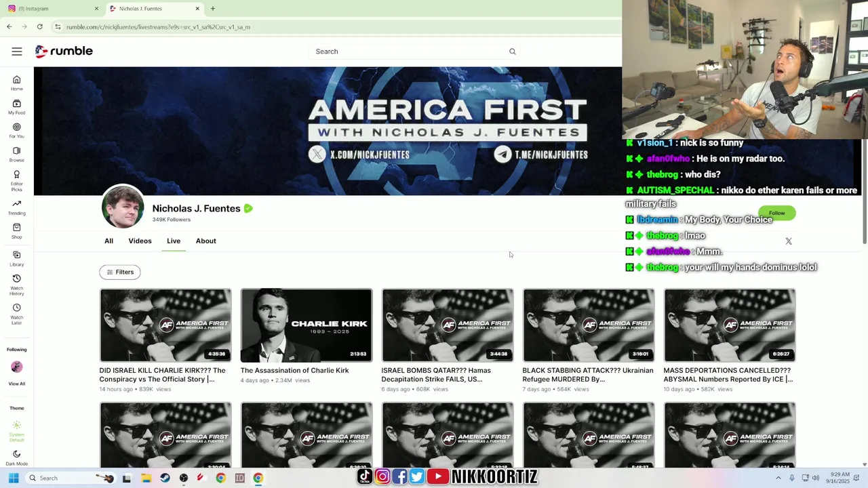This screenshot has height=488, width=868.
Task: Close the Nicholas J. Fuentes browser tab
Action: (197, 9)
